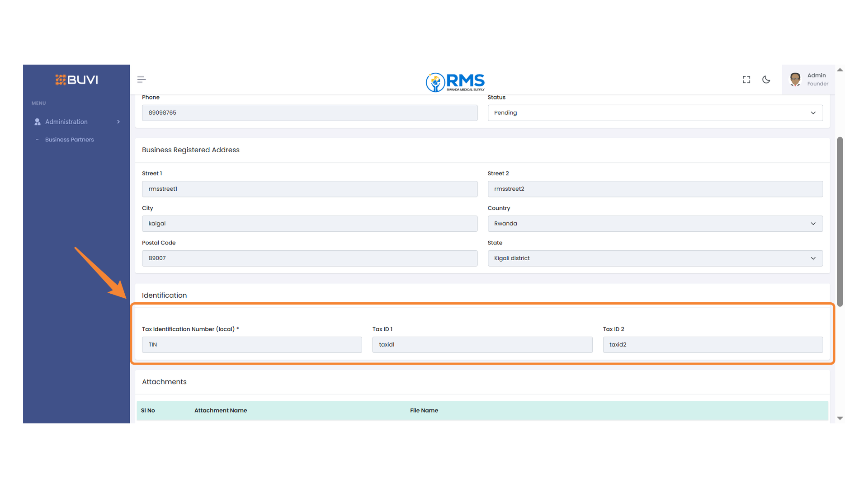Expand the Administration menu entry
The width and height of the screenshot is (868, 488).
click(x=66, y=122)
